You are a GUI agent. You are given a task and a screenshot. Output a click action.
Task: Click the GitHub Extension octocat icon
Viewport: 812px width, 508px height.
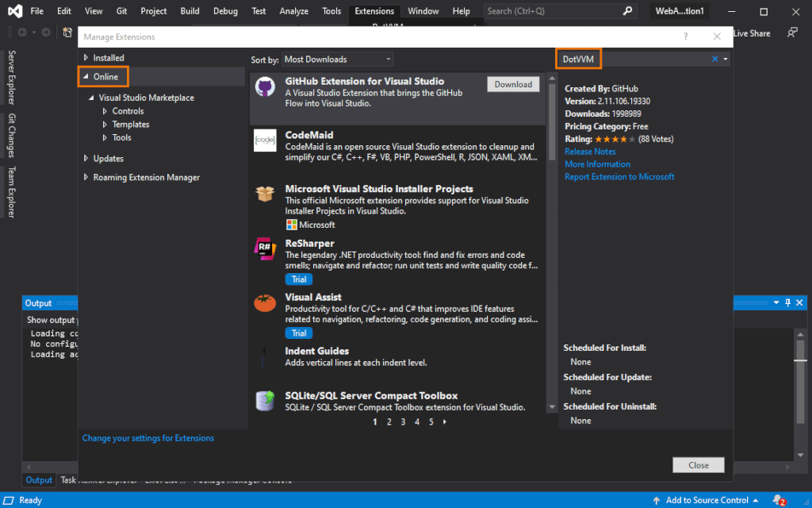click(x=265, y=87)
